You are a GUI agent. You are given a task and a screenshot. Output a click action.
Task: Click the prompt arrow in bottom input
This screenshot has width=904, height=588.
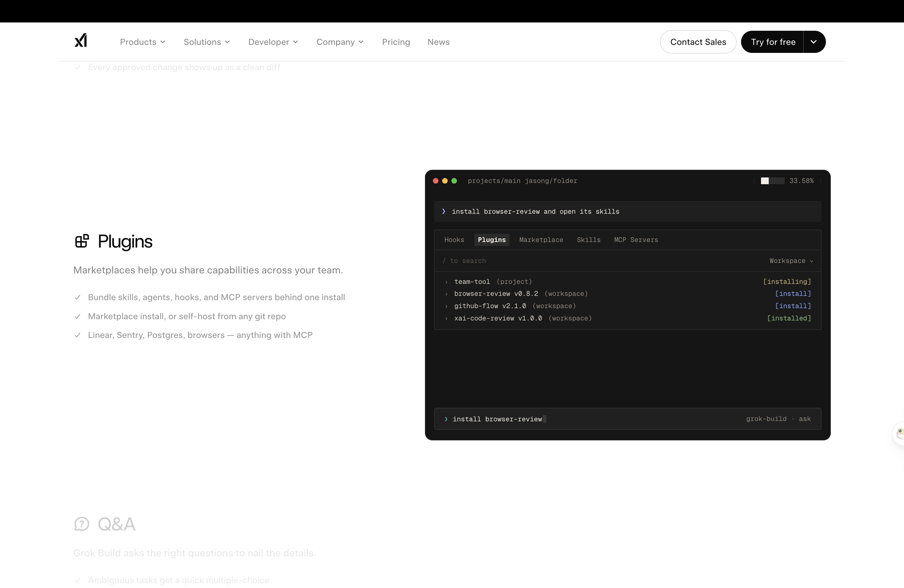(446, 419)
